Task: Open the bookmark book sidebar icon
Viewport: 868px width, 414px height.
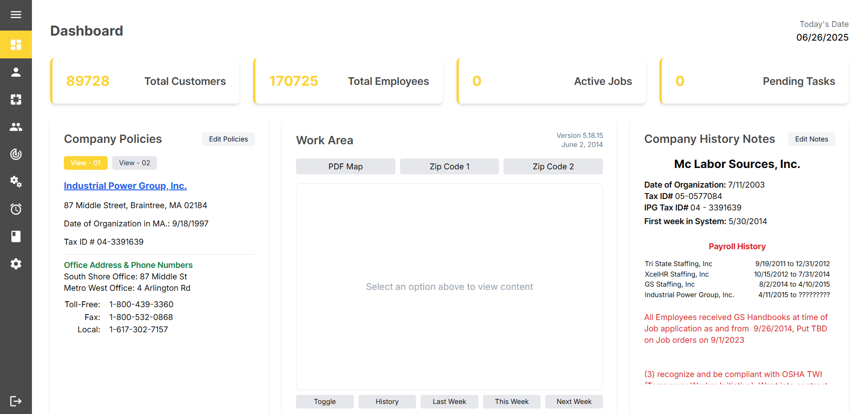Action: click(16, 236)
